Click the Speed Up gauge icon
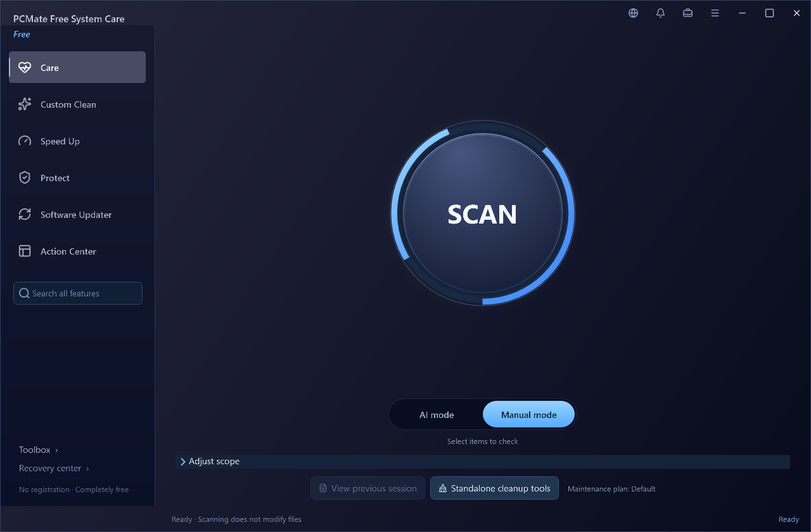 pos(25,141)
